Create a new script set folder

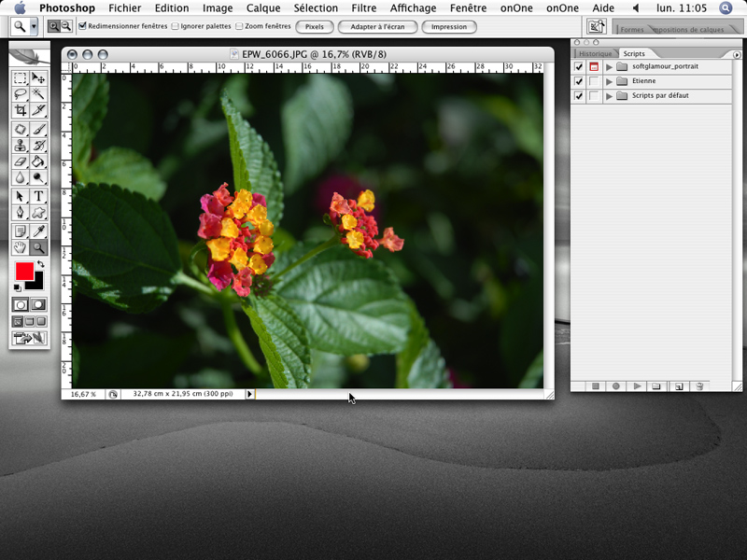pos(656,386)
